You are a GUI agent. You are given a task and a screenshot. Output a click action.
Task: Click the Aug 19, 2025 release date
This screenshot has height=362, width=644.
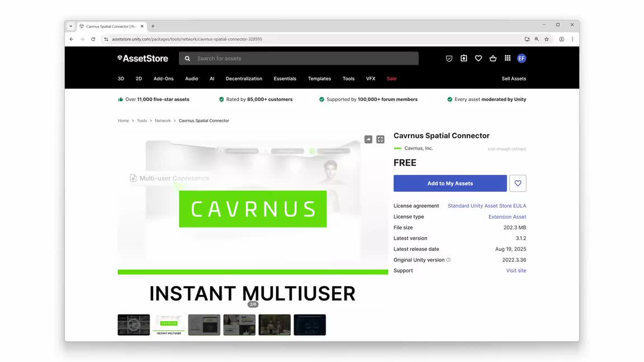click(x=510, y=249)
